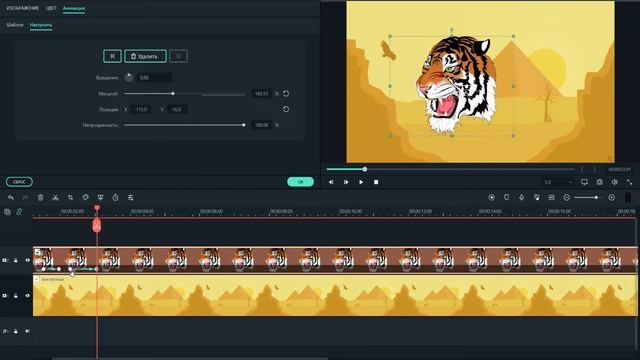This screenshot has height=360, width=640.
Task: Mute the audio track speaker toggle
Action: coord(27,331)
